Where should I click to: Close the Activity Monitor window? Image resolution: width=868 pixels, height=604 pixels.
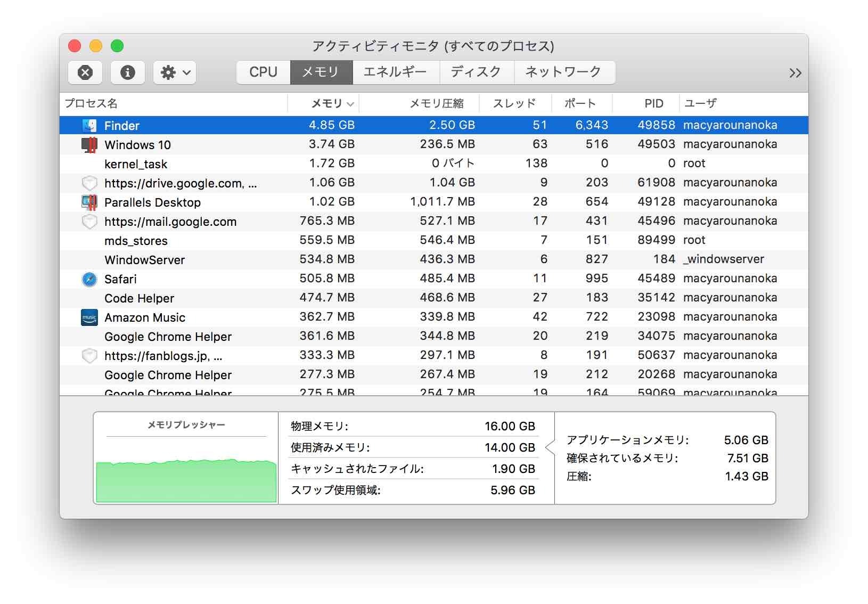(x=75, y=46)
